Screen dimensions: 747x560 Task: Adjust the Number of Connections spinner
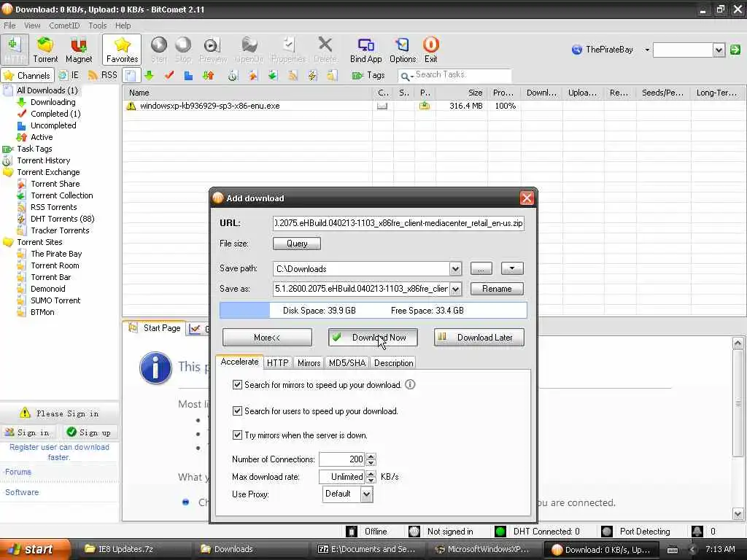371,459
